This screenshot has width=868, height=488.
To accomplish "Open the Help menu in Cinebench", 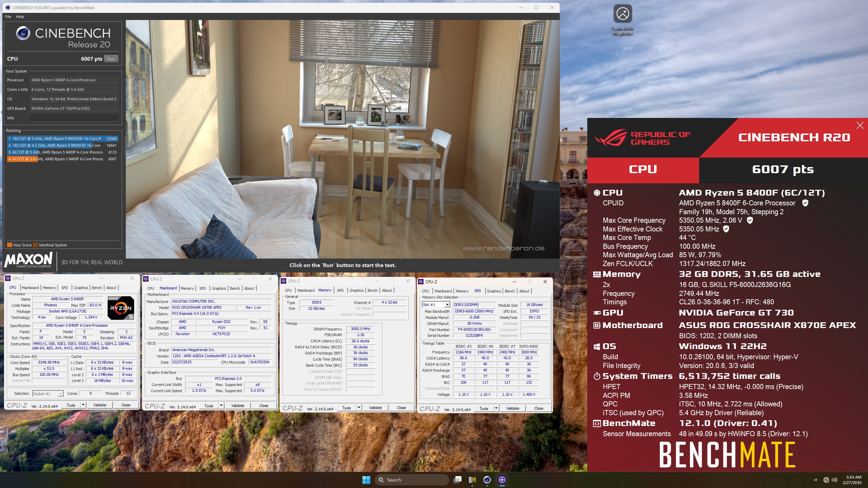I will (x=20, y=17).
